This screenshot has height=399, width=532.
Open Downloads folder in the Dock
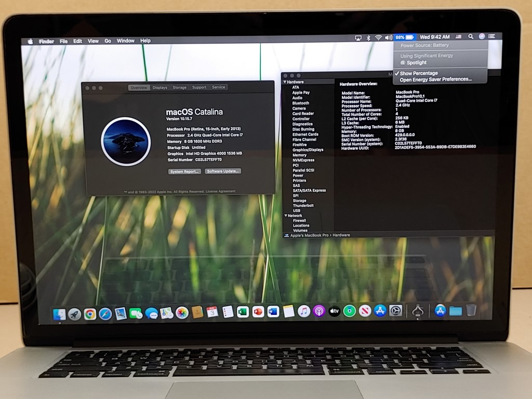[x=456, y=311]
